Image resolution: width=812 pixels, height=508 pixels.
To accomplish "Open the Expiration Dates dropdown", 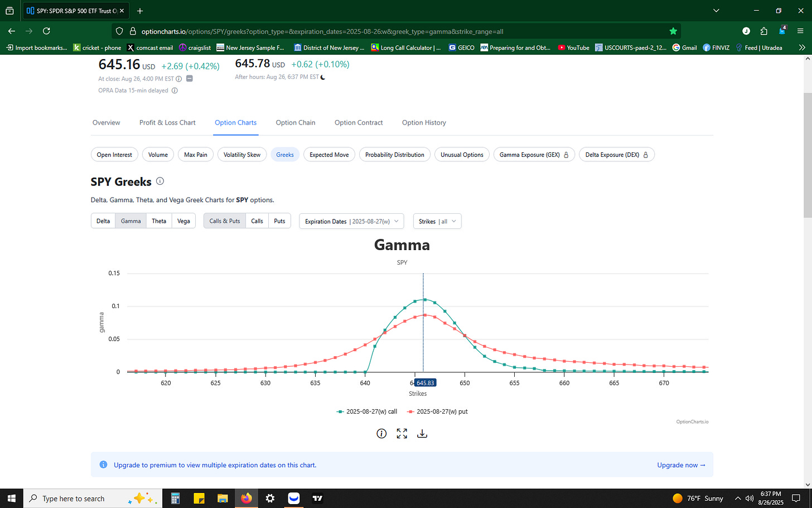I will [x=351, y=221].
